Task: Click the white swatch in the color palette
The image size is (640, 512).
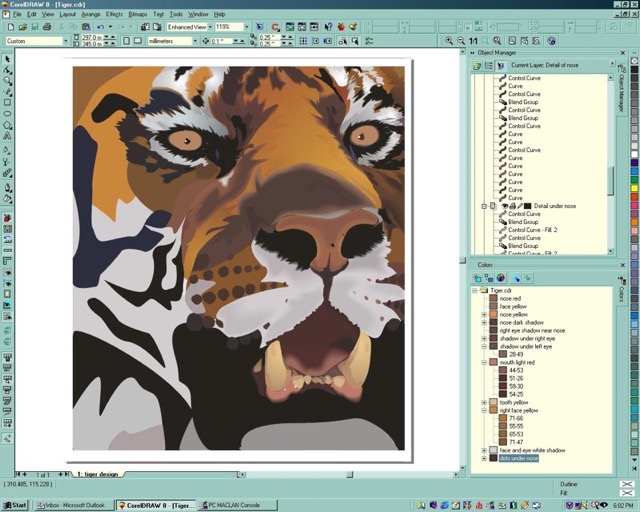Action: click(x=634, y=154)
